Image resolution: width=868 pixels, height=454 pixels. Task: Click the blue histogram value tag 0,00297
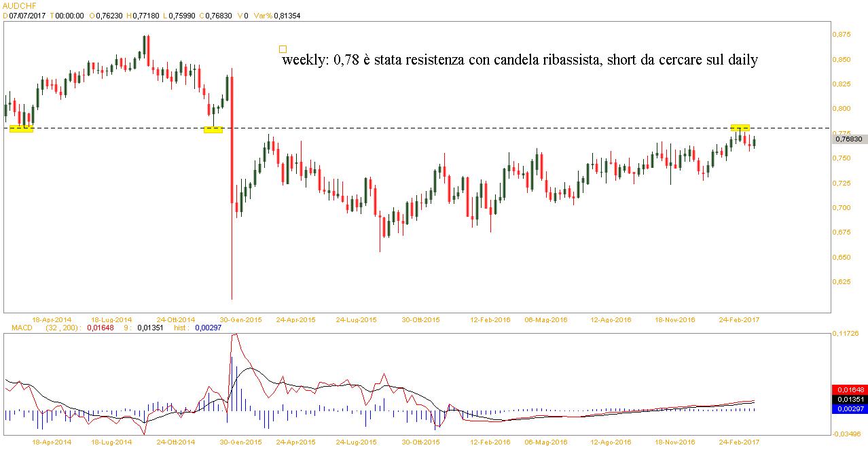pos(848,408)
